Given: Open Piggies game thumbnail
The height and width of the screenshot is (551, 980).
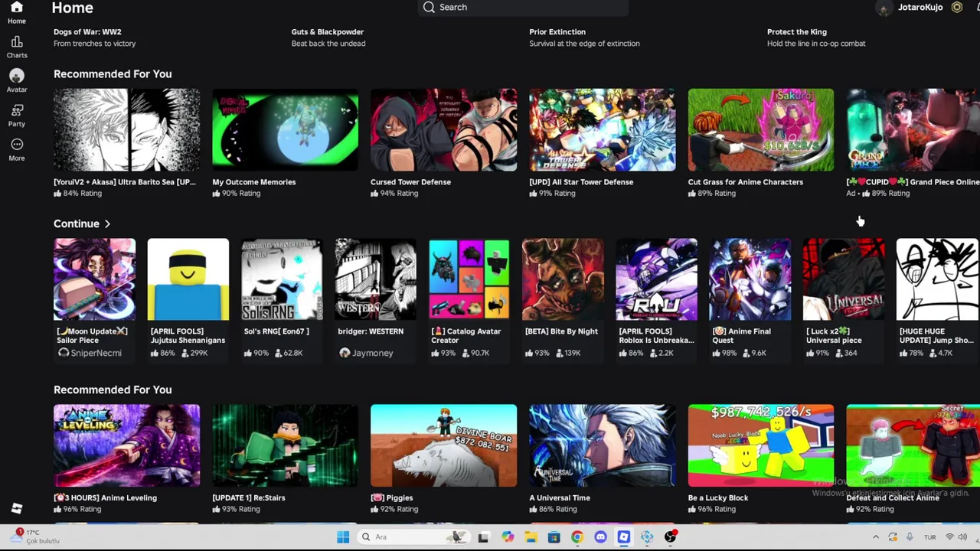Looking at the screenshot, I should (x=443, y=445).
